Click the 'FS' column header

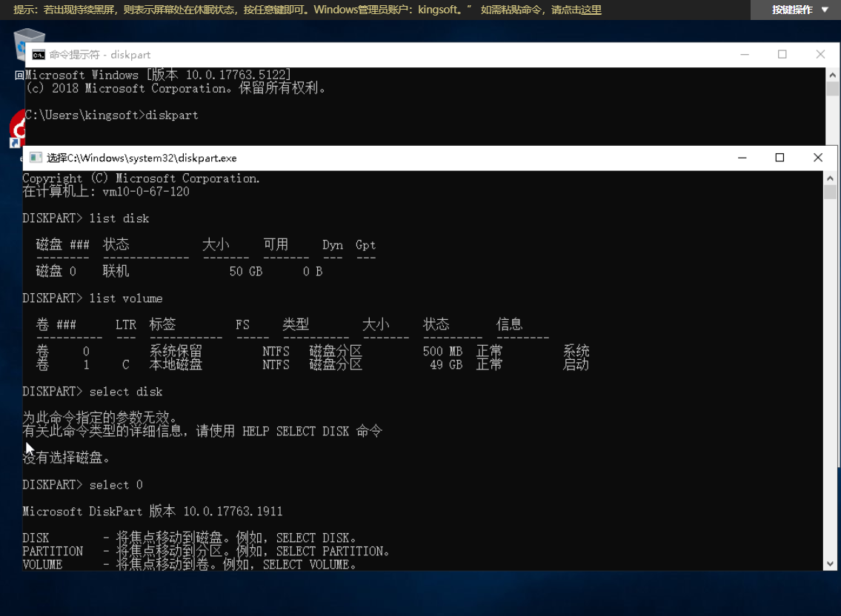pos(242,325)
